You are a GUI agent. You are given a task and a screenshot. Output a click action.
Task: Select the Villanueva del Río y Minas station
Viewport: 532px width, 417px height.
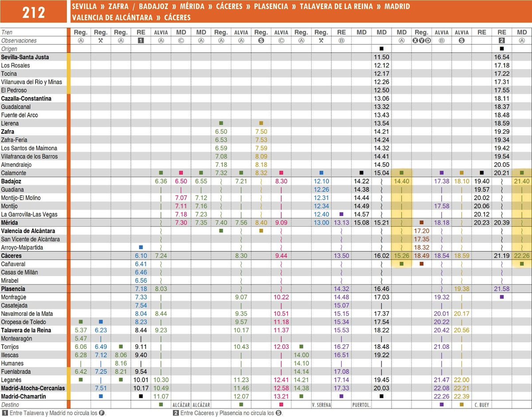click(31, 82)
